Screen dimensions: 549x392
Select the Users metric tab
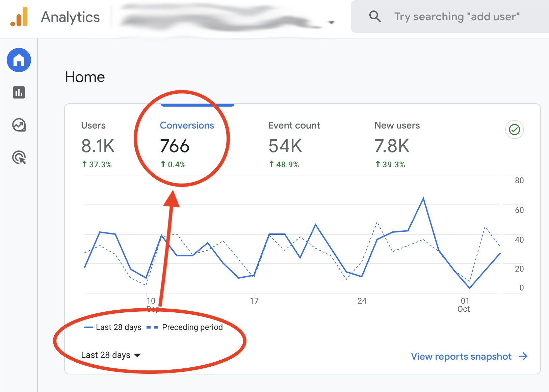(x=98, y=144)
